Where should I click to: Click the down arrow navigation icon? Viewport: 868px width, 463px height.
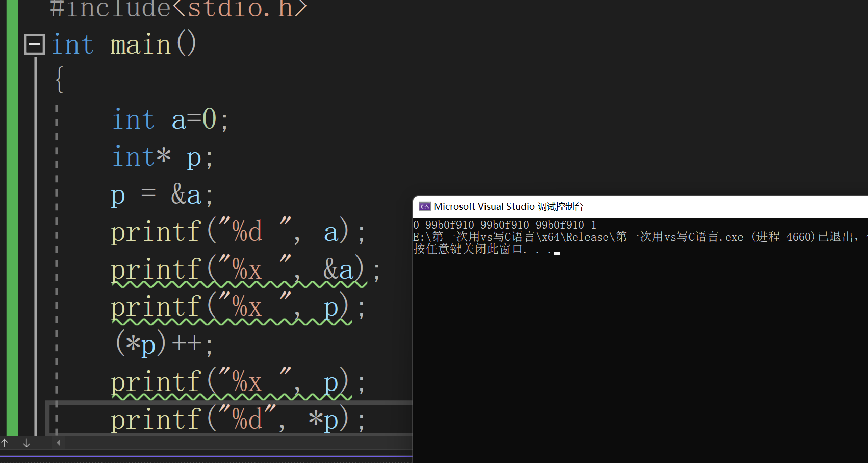(27, 443)
